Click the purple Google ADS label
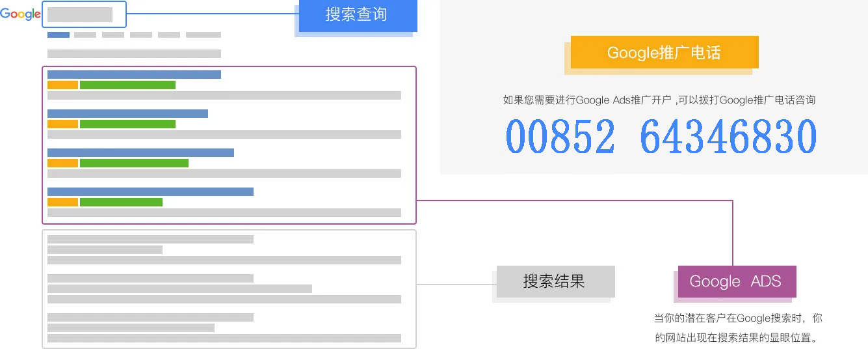 (x=737, y=281)
